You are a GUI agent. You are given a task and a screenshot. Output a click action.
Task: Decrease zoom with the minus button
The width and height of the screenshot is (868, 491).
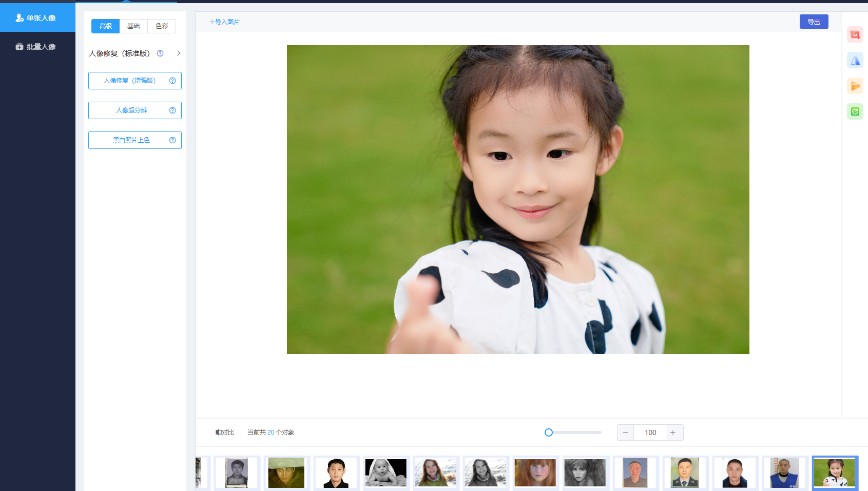click(x=625, y=432)
